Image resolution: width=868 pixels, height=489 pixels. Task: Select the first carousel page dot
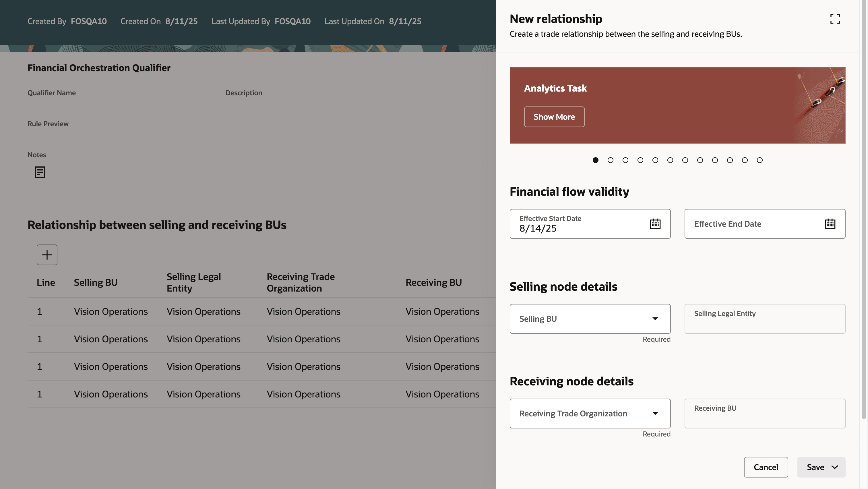(x=595, y=160)
